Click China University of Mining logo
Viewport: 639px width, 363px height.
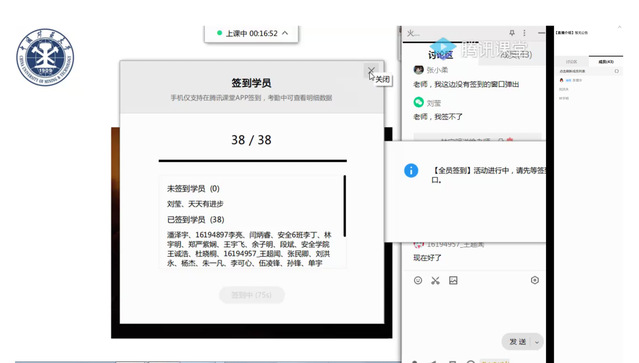point(45,57)
